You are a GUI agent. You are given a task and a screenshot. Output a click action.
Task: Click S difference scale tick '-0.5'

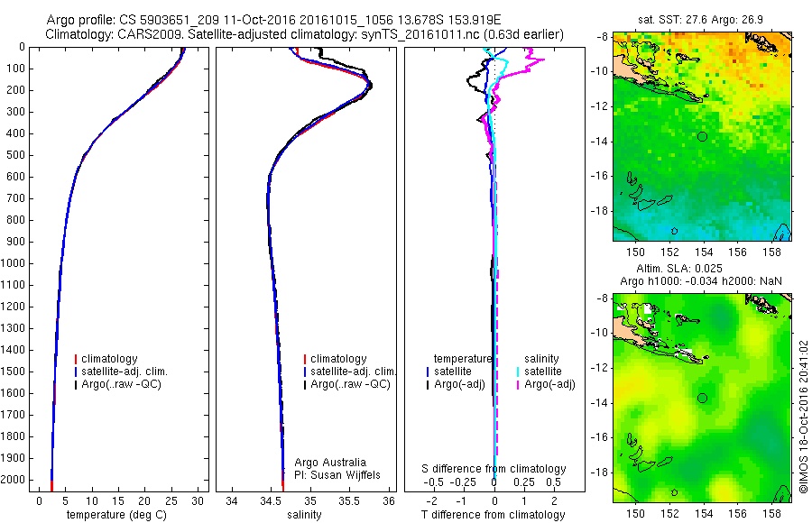pos(433,482)
